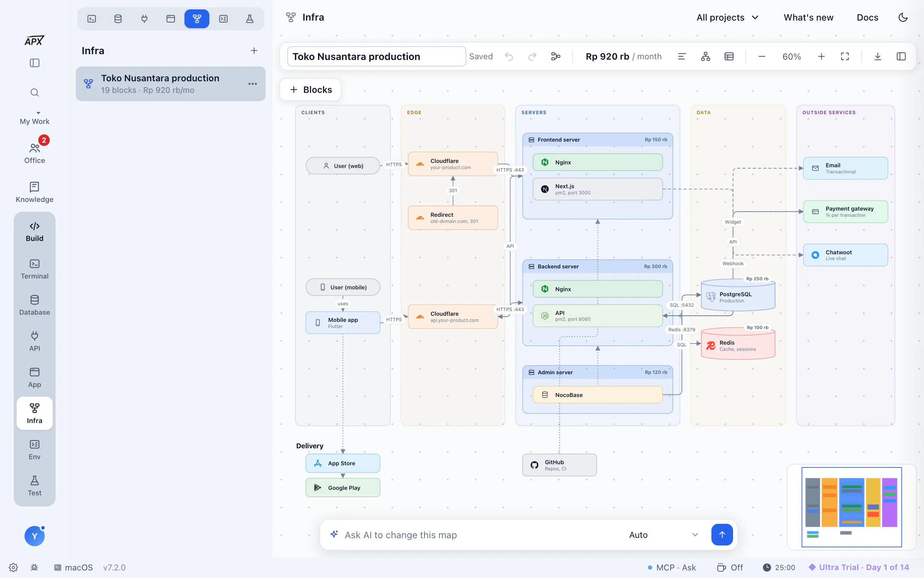Go to Database in the Build sidebar
The width and height of the screenshot is (924, 578).
[x=35, y=305]
